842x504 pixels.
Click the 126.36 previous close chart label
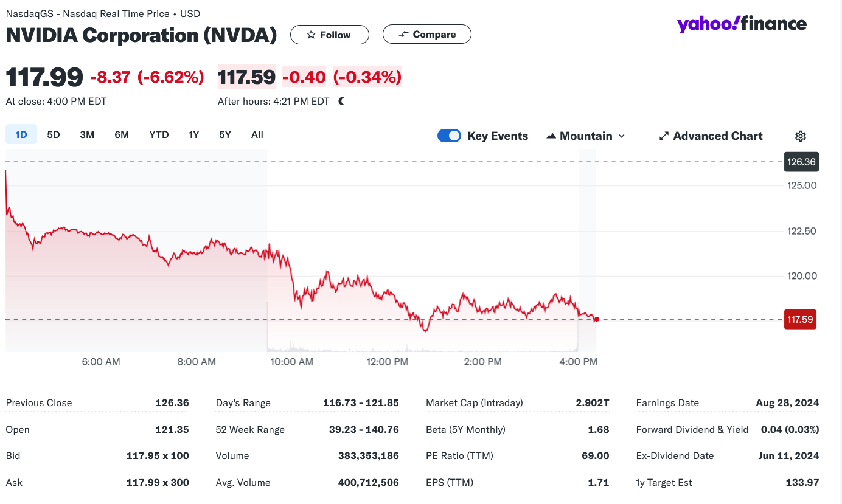(801, 162)
